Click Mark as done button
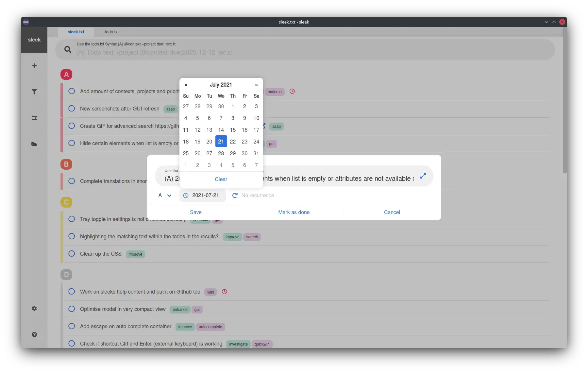Image resolution: width=588 pixels, height=373 pixels. [294, 212]
